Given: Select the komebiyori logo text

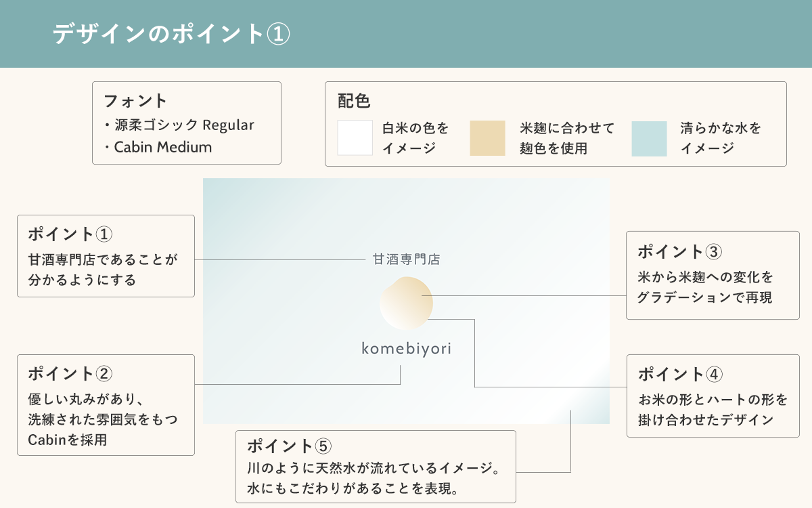Looking at the screenshot, I should [x=406, y=349].
